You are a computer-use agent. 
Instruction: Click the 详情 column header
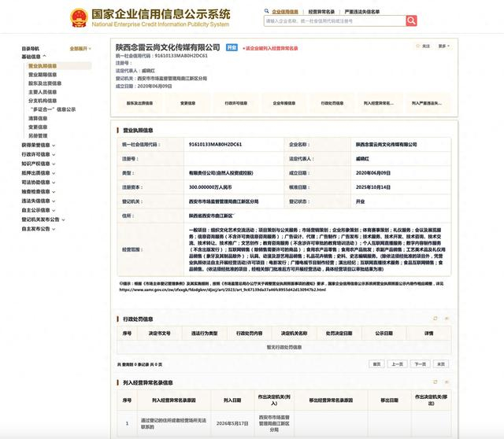coord(428,334)
